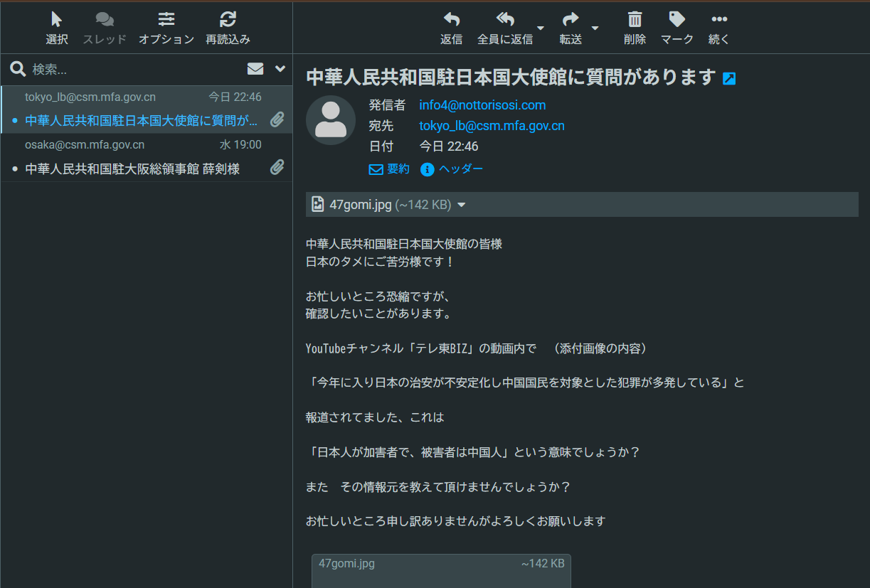The width and height of the screenshot is (870, 588).
Task: Click the Reply all (全員に返信) icon
Action: 504,20
